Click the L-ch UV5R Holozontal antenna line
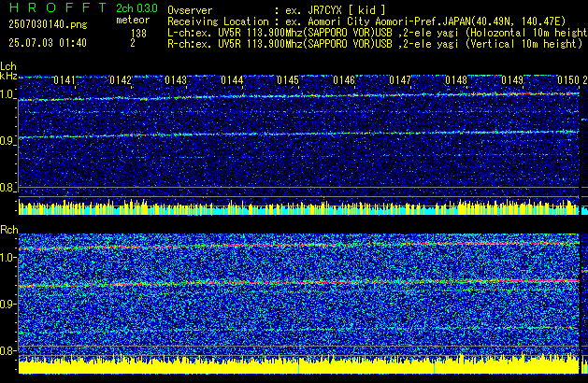The image size is (588, 383). click(x=378, y=33)
